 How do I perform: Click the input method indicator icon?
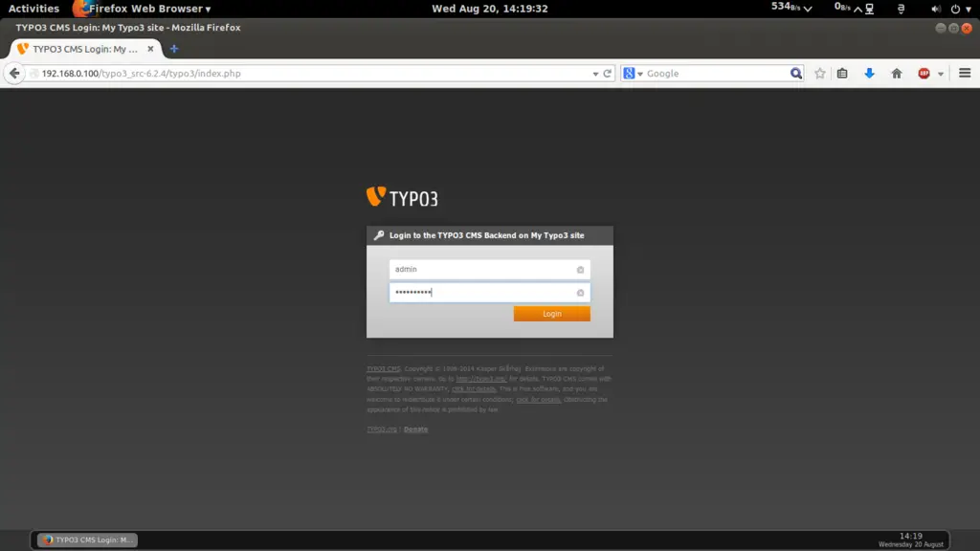(x=901, y=9)
